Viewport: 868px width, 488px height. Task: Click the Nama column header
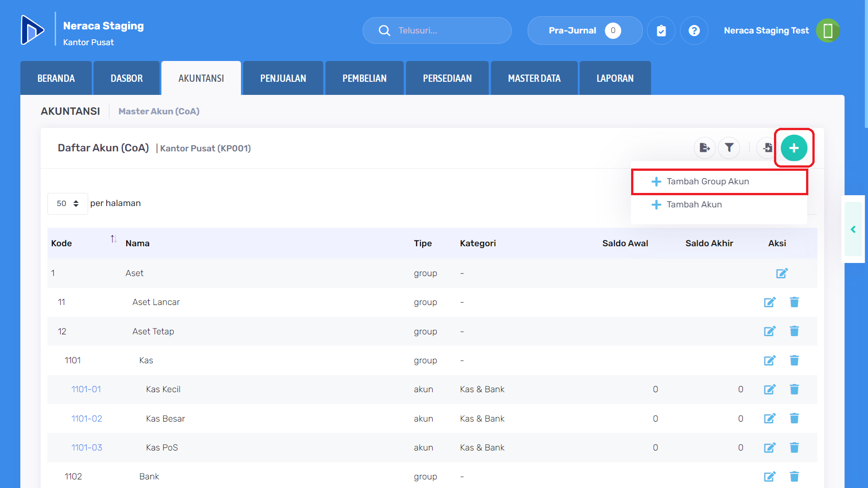[137, 243]
